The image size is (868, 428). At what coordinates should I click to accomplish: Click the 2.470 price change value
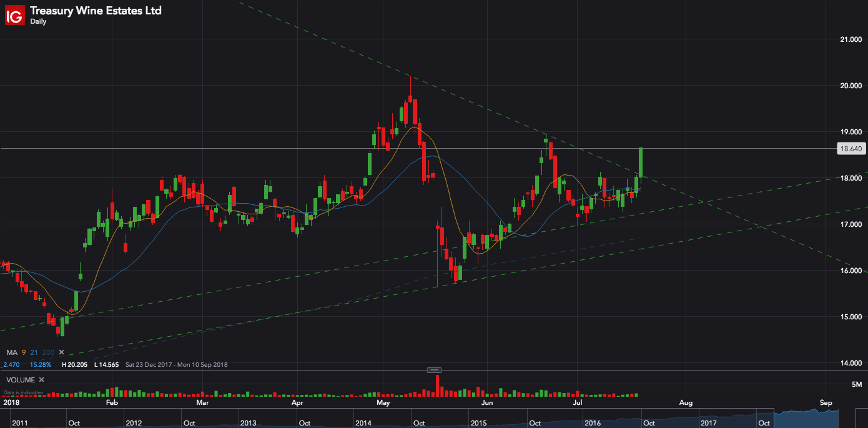tap(11, 364)
